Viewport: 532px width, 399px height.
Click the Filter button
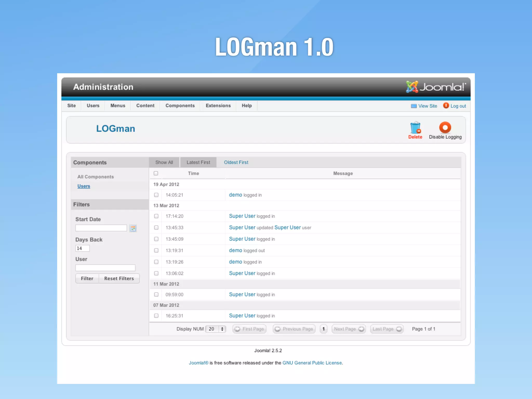click(87, 278)
